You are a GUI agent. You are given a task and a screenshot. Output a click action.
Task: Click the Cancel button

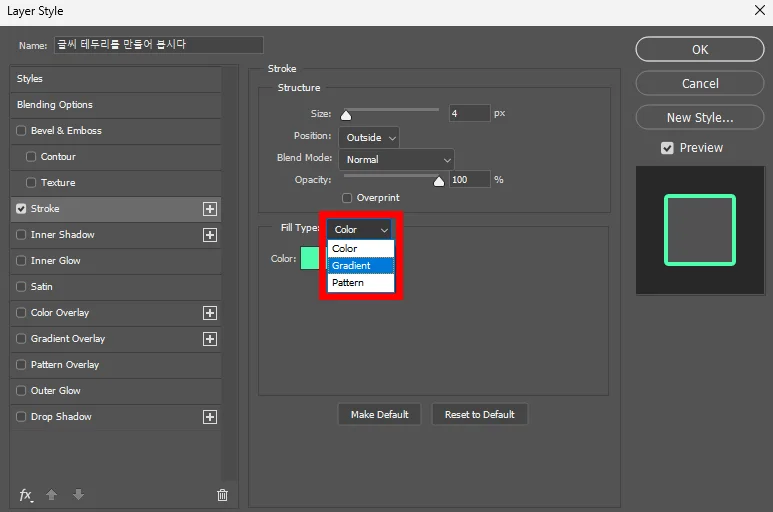700,83
